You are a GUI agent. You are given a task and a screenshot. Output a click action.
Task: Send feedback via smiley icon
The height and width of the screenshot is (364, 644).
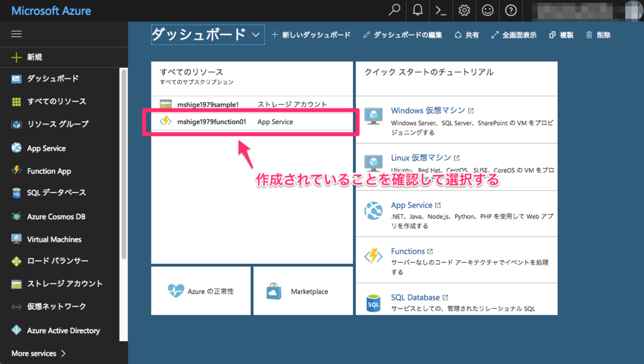[x=487, y=10]
